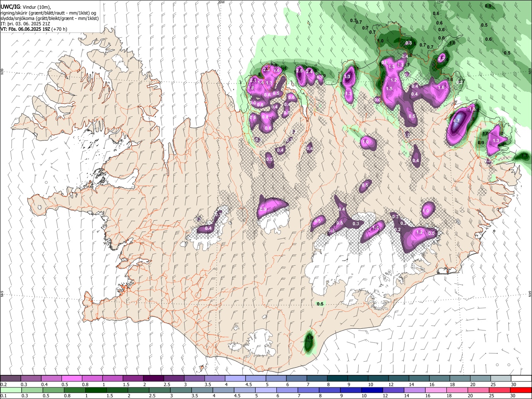Click the 0.1 mm palest green rain swatch
The image size is (532, 399).
point(10,390)
